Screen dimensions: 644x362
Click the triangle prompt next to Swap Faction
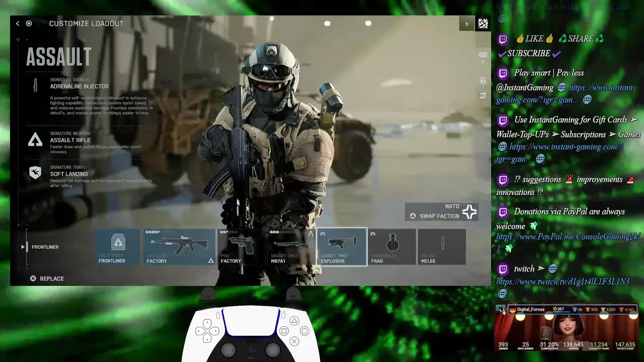[413, 216]
